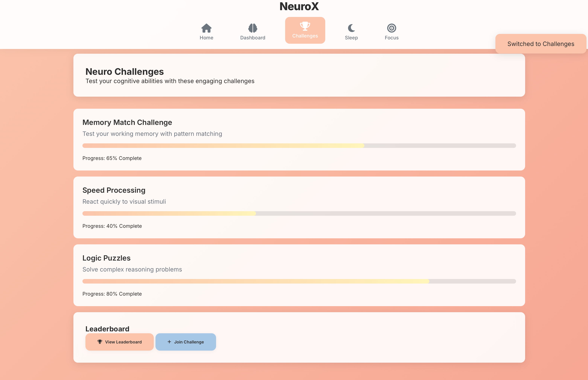Dismiss the Switched to Challenges notification

(x=540, y=44)
